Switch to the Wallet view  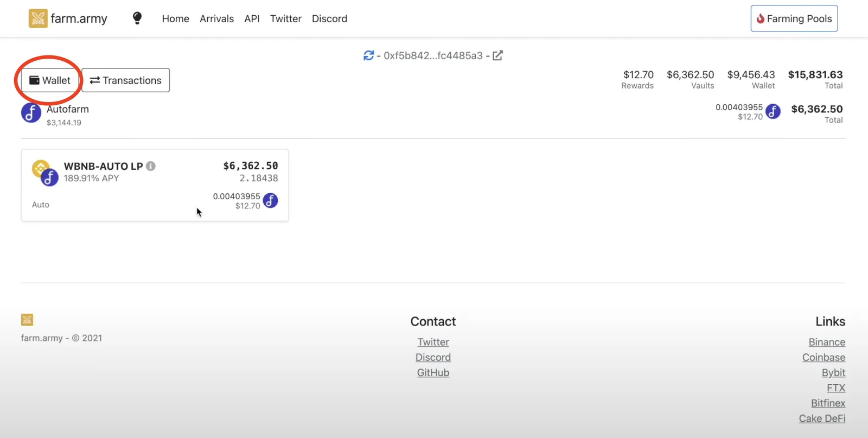click(50, 80)
